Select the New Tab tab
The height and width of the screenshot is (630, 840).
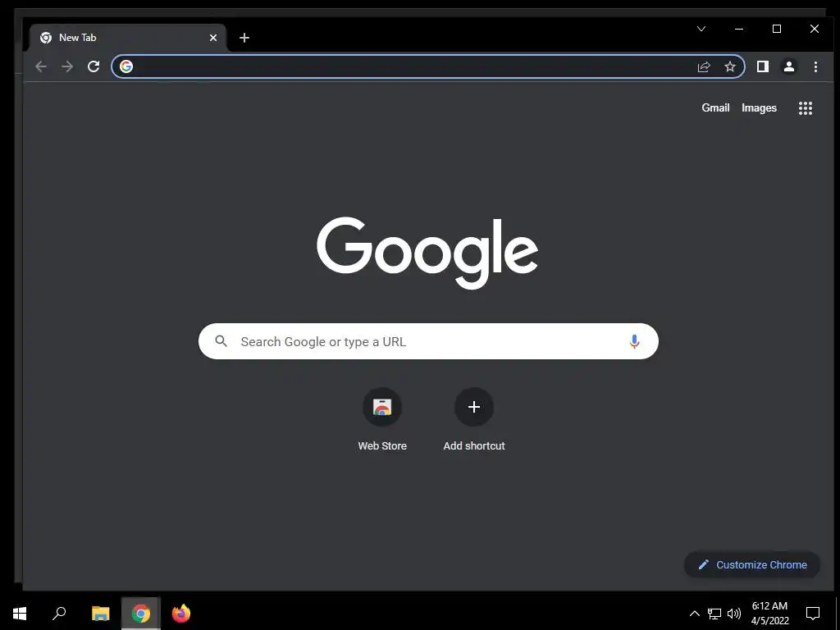(x=127, y=38)
